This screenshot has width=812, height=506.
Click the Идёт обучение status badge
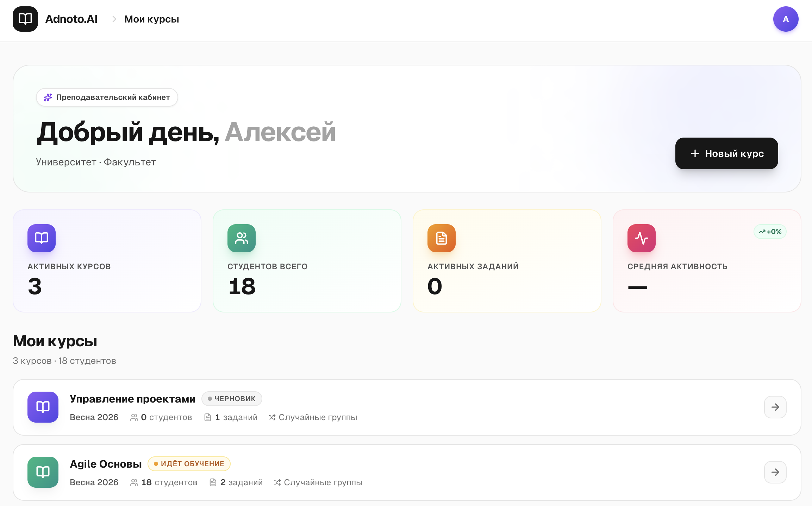pos(189,464)
